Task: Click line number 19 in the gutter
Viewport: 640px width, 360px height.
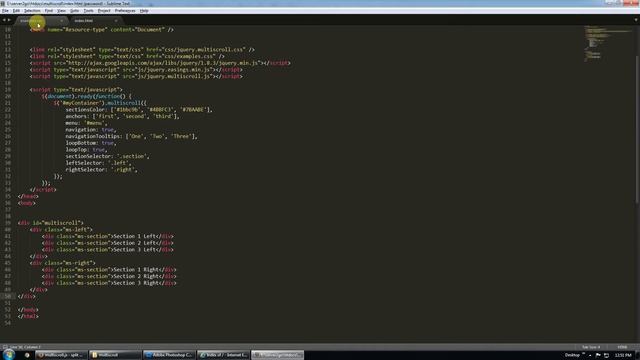Action: [x=8, y=89]
